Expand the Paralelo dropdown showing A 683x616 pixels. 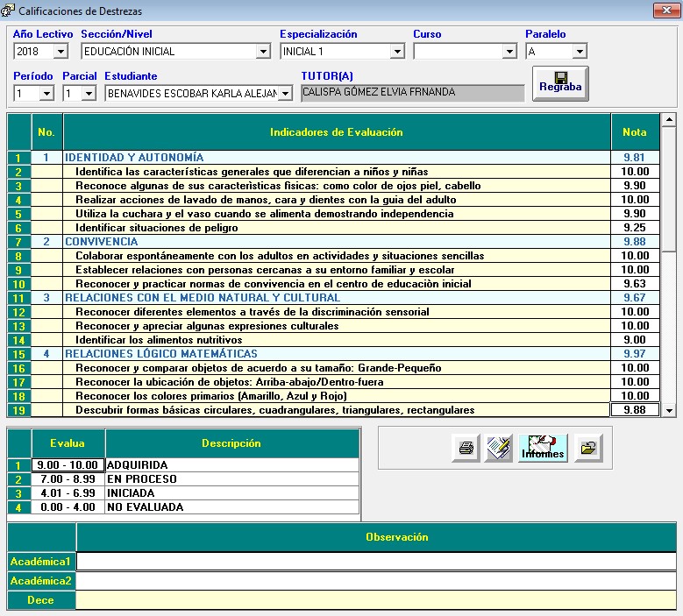[580, 52]
